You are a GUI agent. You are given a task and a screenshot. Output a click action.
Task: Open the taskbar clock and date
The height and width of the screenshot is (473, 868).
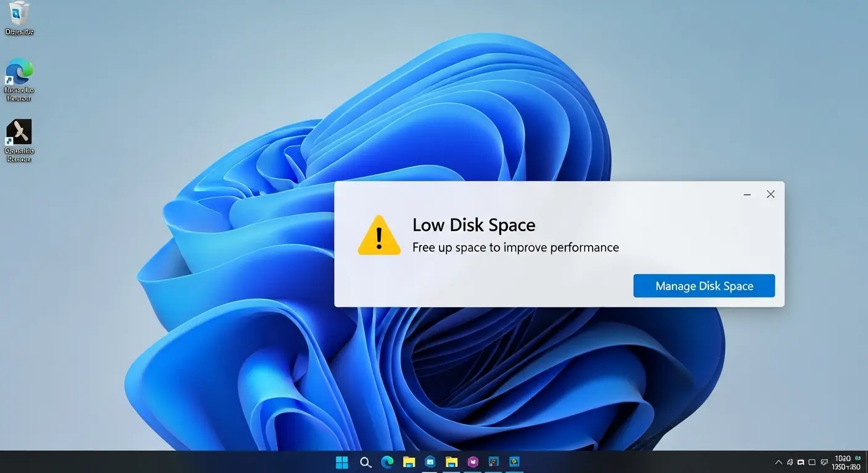tap(846, 463)
